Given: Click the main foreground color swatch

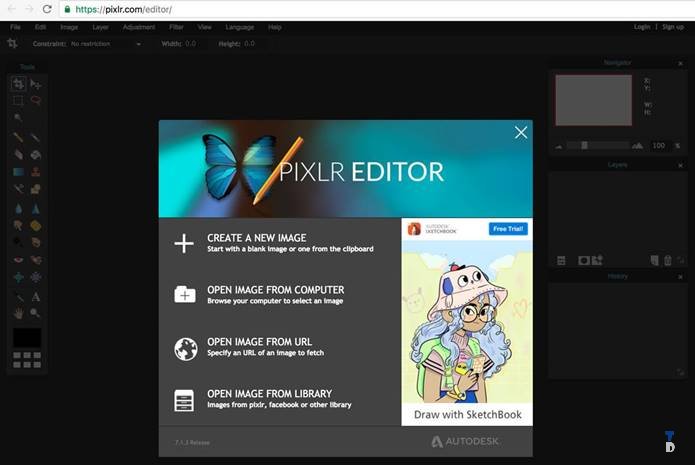Looking at the screenshot, I should pos(27,337).
